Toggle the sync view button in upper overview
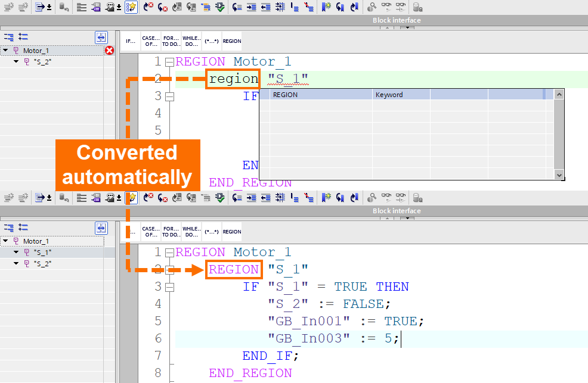The height and width of the screenshot is (383, 588). click(x=101, y=37)
